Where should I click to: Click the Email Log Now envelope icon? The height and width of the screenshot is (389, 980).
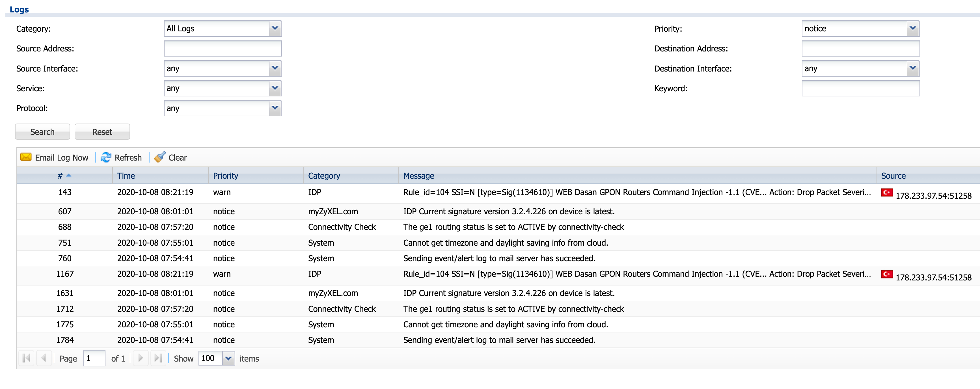[26, 157]
